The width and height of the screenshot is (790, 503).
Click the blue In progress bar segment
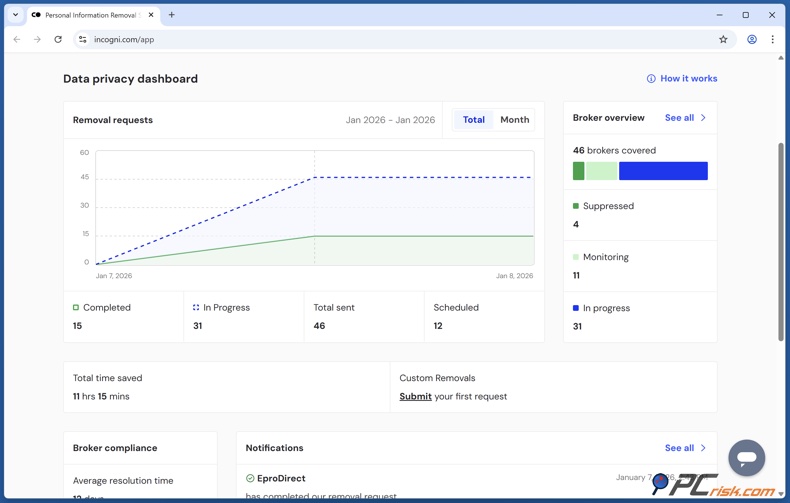(x=663, y=171)
